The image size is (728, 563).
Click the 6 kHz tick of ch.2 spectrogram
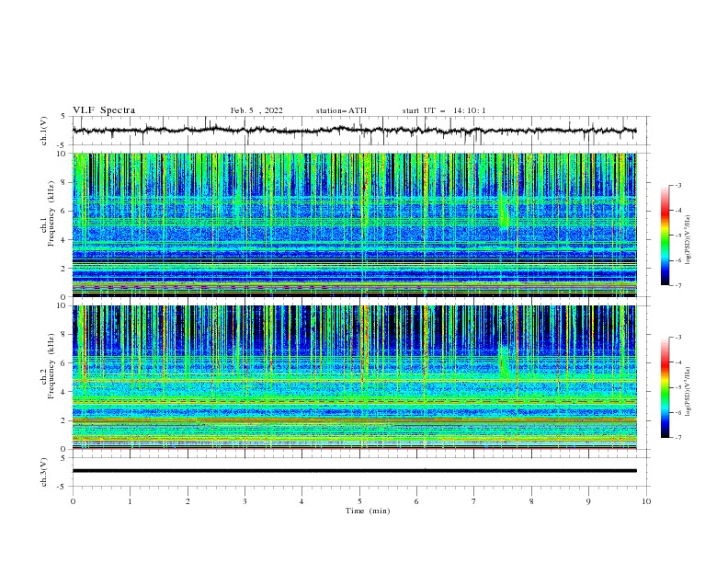click(x=65, y=363)
